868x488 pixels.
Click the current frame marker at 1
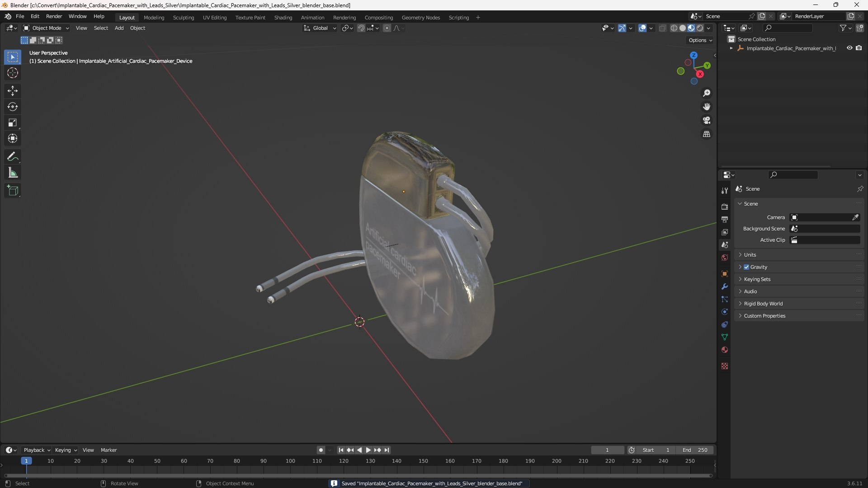click(26, 461)
